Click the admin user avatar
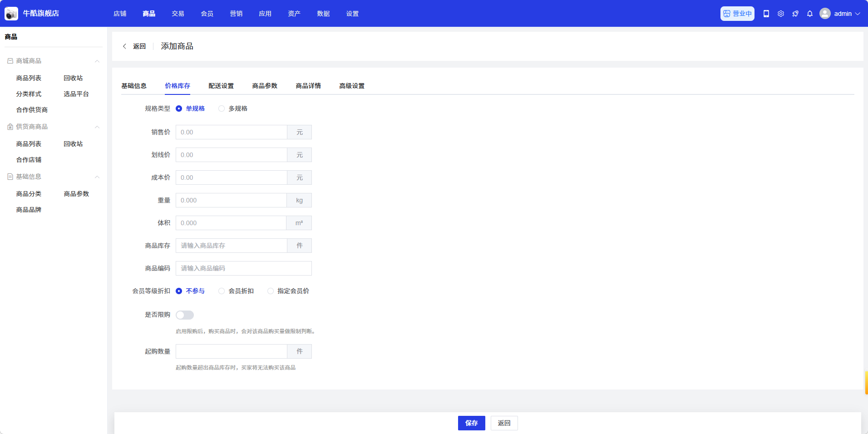Viewport: 868px width, 434px height. 825,14
